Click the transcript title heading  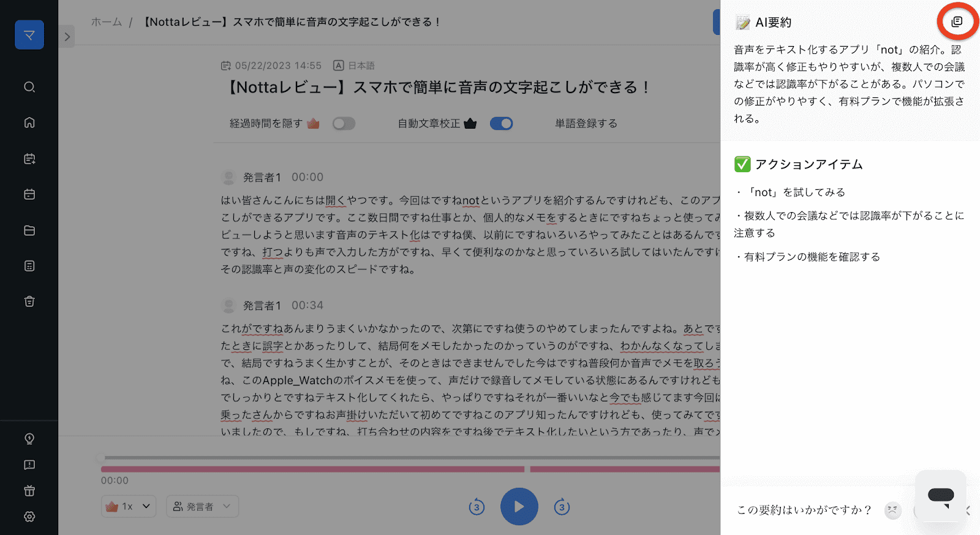click(439, 88)
